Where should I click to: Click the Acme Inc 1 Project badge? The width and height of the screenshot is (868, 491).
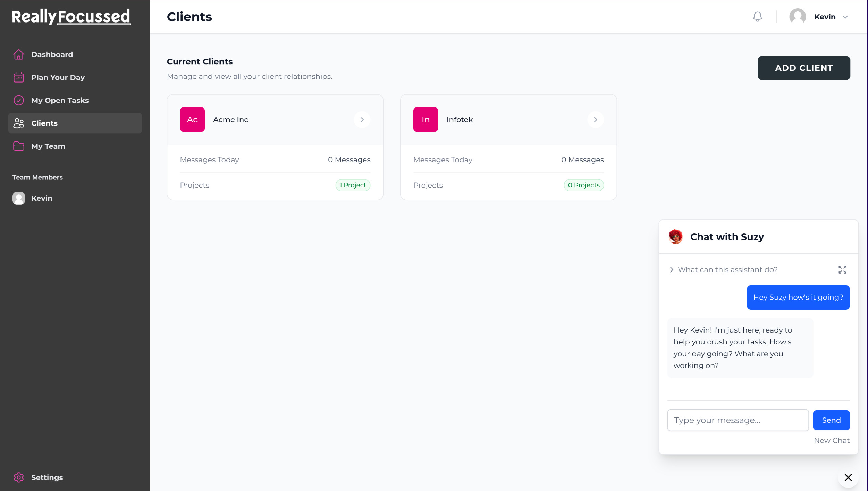(x=353, y=185)
